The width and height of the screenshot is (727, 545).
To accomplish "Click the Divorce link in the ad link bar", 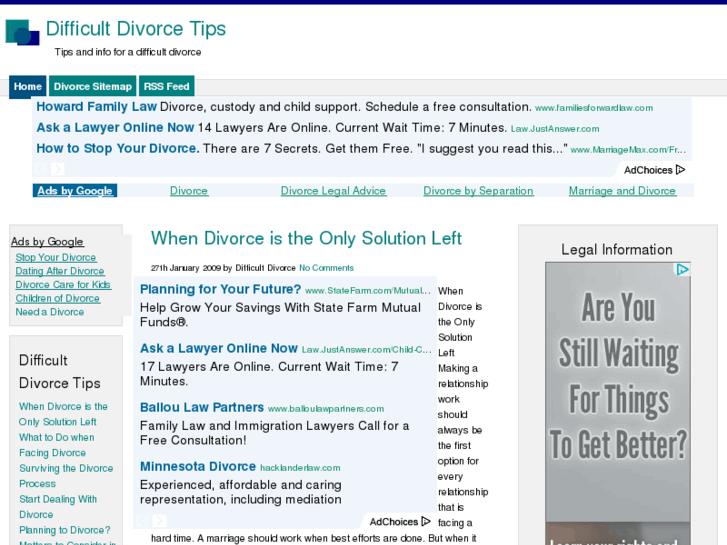I will click(x=189, y=191).
